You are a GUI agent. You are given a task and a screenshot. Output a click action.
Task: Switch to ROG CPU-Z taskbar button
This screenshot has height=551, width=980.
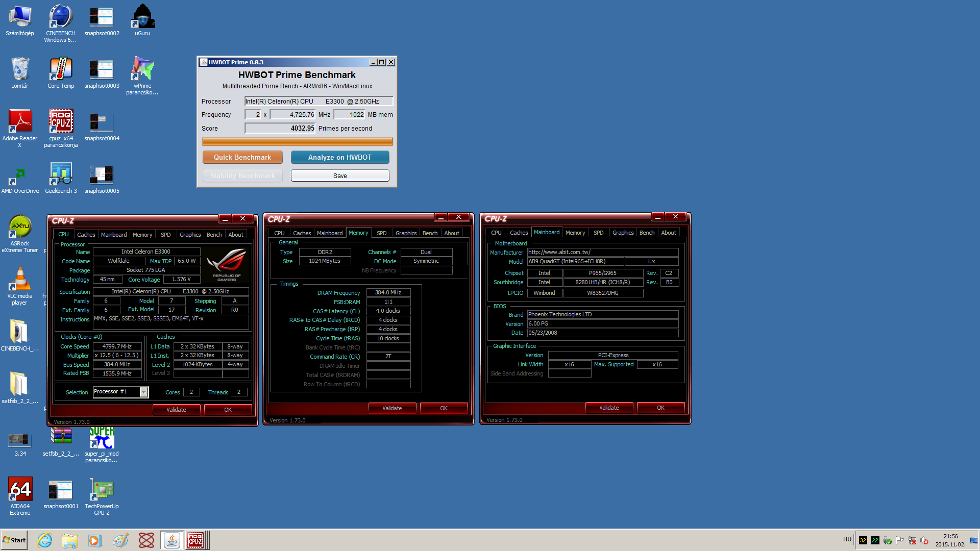(197, 540)
